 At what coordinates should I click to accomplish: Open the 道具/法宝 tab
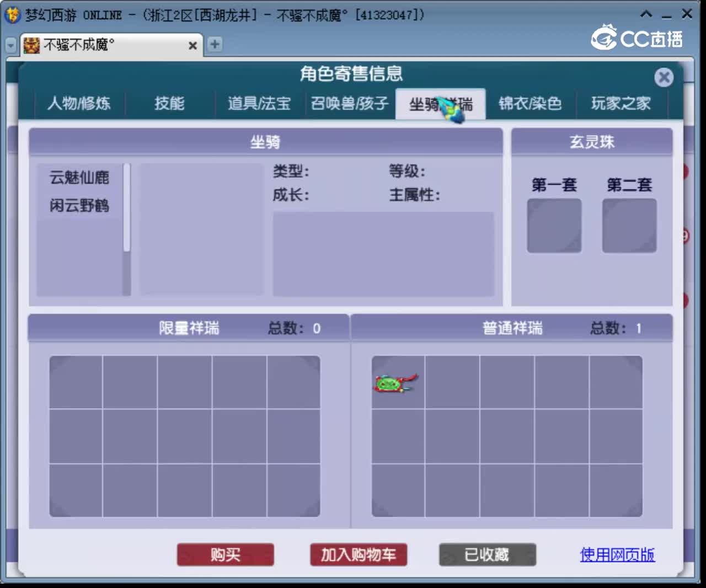point(259,103)
